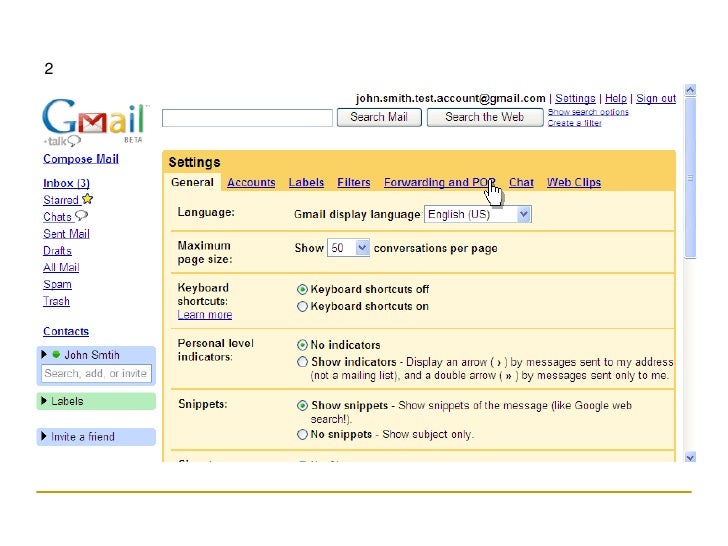
Task: Click the Maximum page size label
Action: coord(205,252)
